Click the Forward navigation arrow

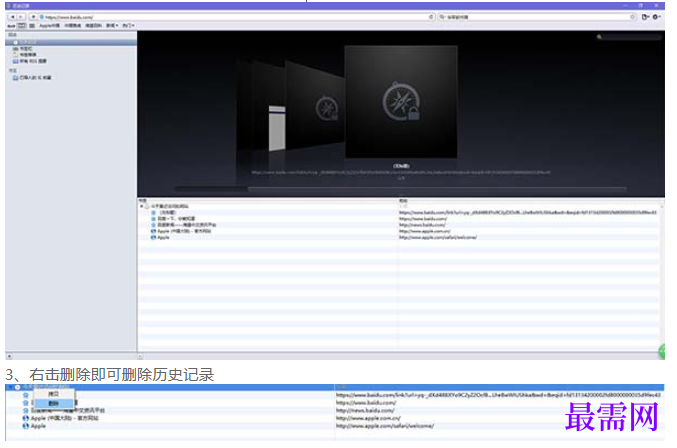tap(21, 17)
